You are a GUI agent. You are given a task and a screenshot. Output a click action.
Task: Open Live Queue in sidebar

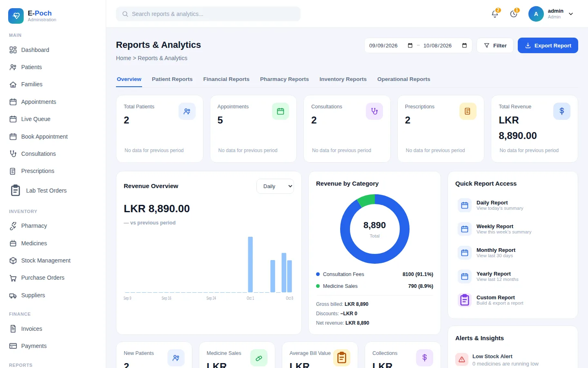(53, 119)
